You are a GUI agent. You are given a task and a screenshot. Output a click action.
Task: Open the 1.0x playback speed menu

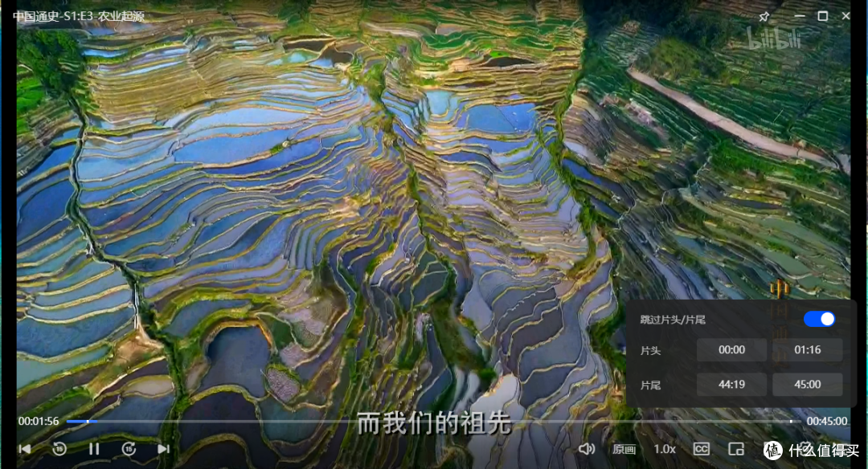click(665, 449)
